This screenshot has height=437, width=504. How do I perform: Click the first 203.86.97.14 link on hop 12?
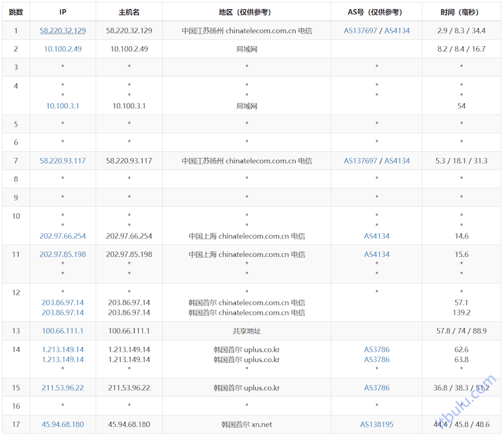pos(62,302)
